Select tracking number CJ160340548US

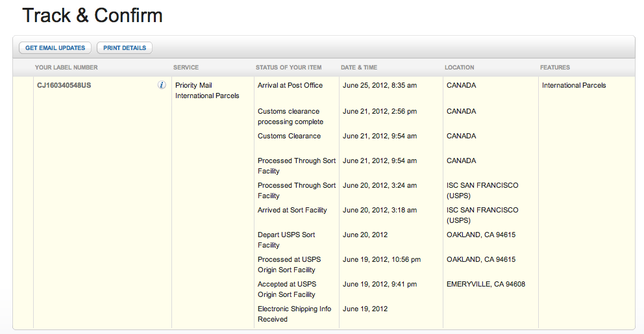64,86
